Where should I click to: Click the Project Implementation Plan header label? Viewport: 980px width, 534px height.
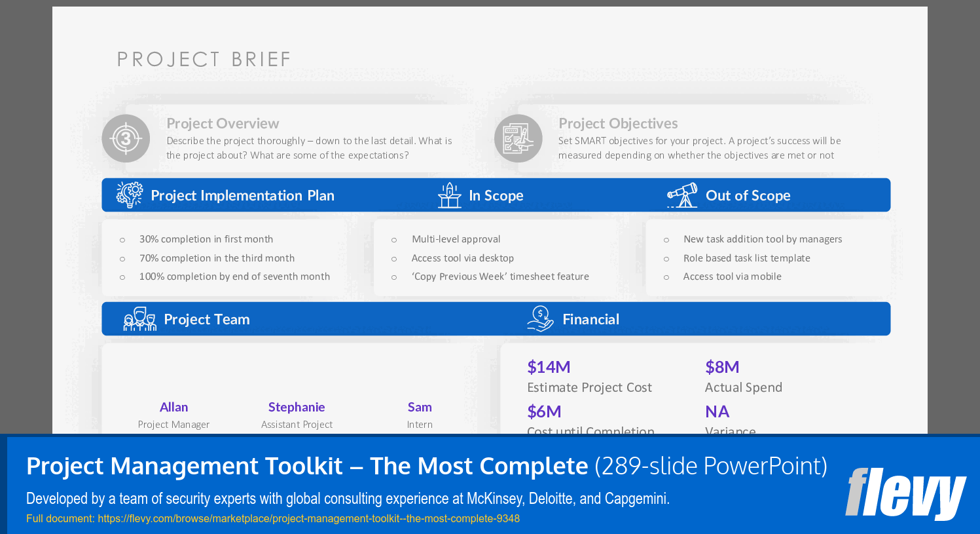tap(242, 195)
